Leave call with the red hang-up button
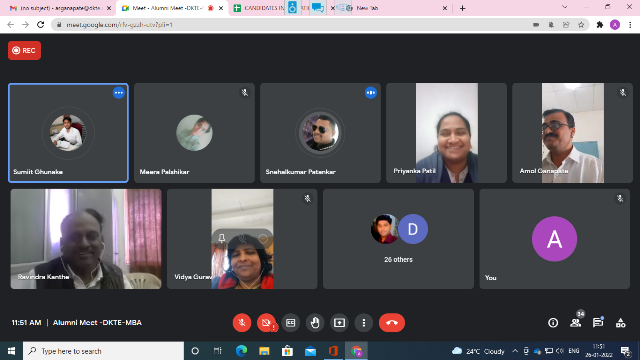 pyautogui.click(x=392, y=323)
